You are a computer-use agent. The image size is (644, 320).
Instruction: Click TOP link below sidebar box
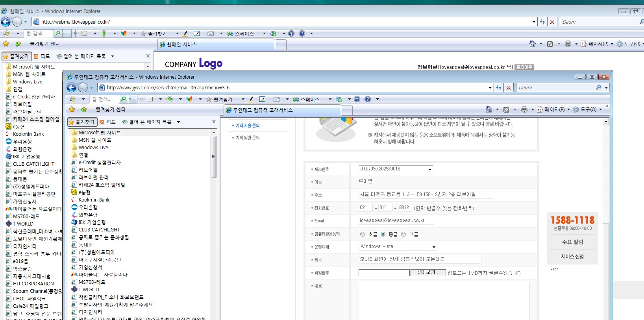(555, 270)
